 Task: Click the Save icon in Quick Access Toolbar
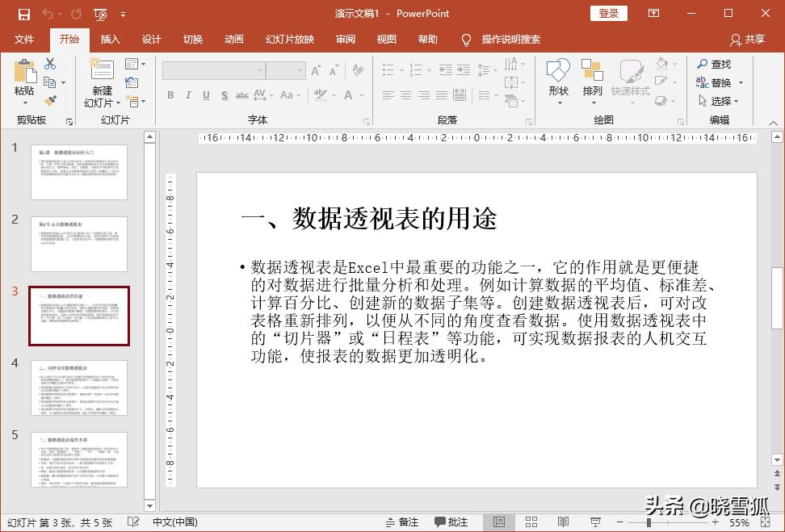point(22,12)
